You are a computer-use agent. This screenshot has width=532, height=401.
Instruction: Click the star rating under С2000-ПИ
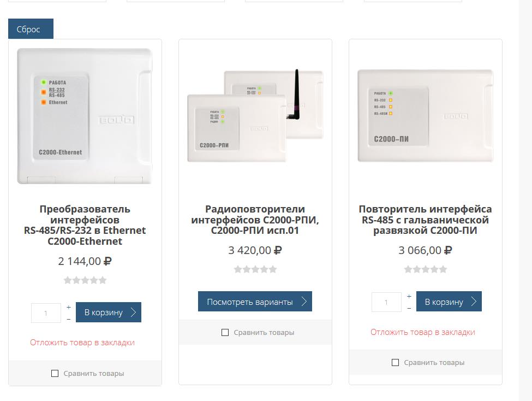[426, 269]
